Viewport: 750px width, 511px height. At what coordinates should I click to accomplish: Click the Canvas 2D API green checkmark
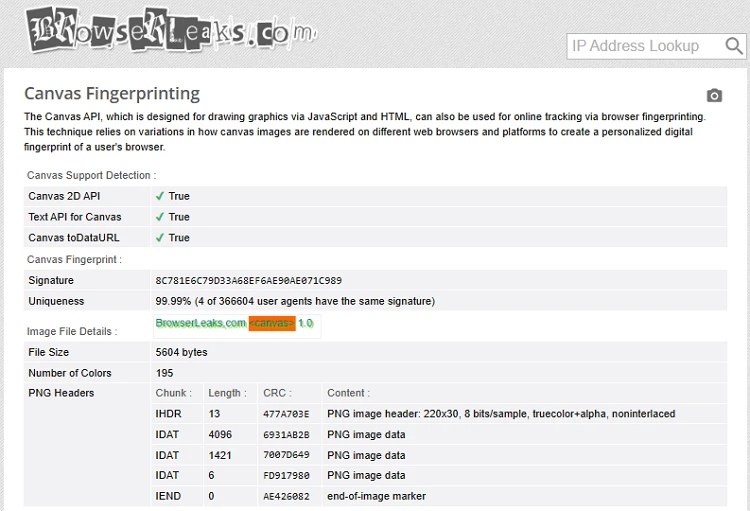(x=160, y=196)
